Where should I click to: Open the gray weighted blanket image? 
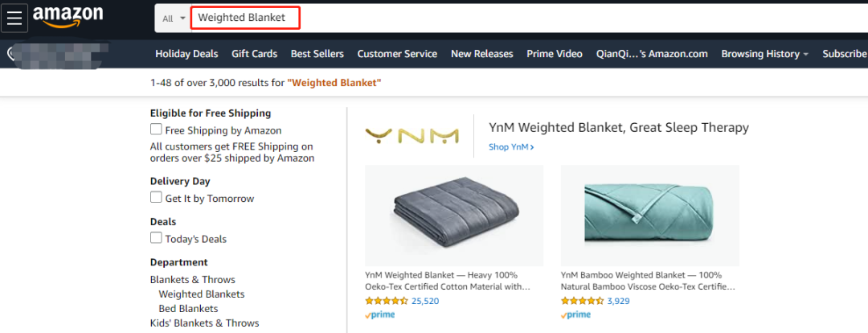pyautogui.click(x=454, y=216)
